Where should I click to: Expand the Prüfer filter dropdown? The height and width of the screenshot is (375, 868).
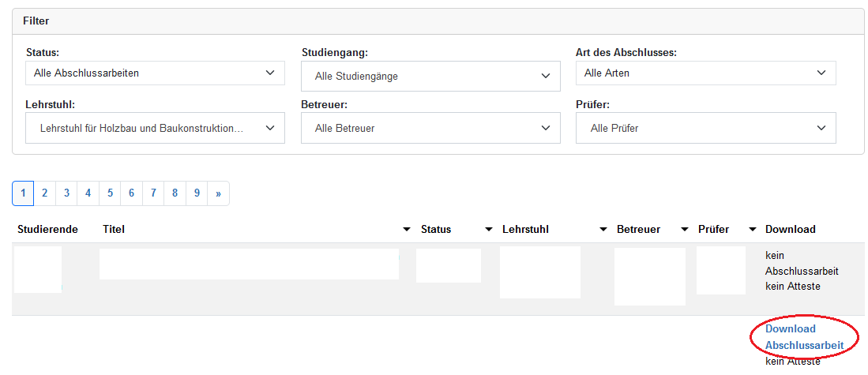click(x=705, y=128)
